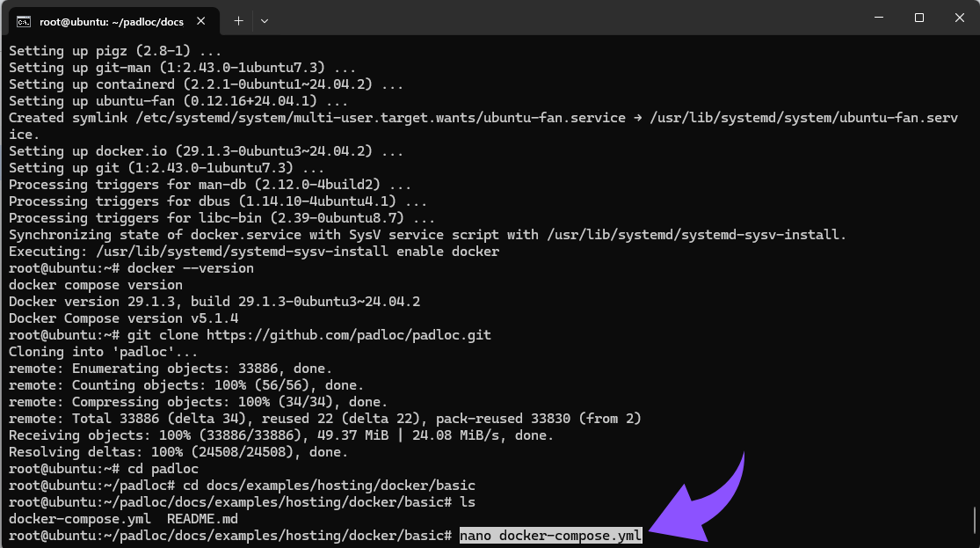This screenshot has width=980, height=548.
Task: Click the 'cd docs/examples/hosting/docker/basic' command text
Action: pos(329,486)
